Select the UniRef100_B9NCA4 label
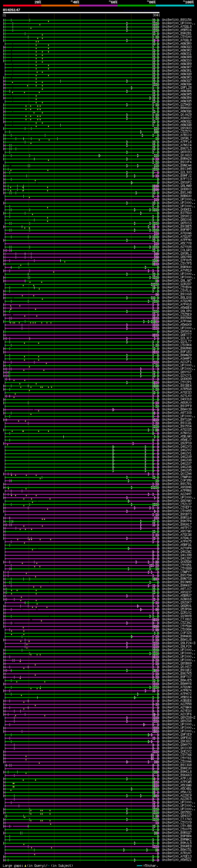The height and width of the screenshot is (868, 197). [x=177, y=165]
